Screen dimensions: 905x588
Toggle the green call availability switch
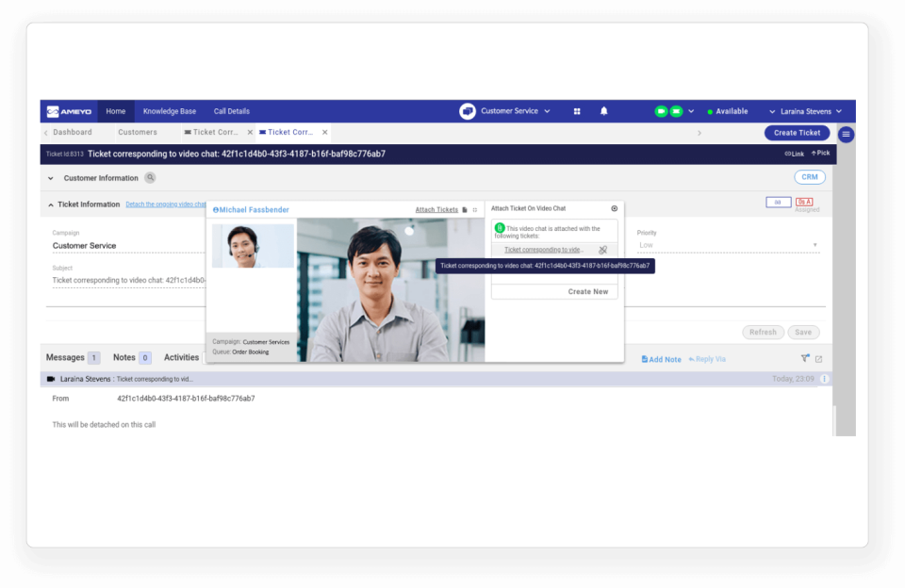(661, 110)
